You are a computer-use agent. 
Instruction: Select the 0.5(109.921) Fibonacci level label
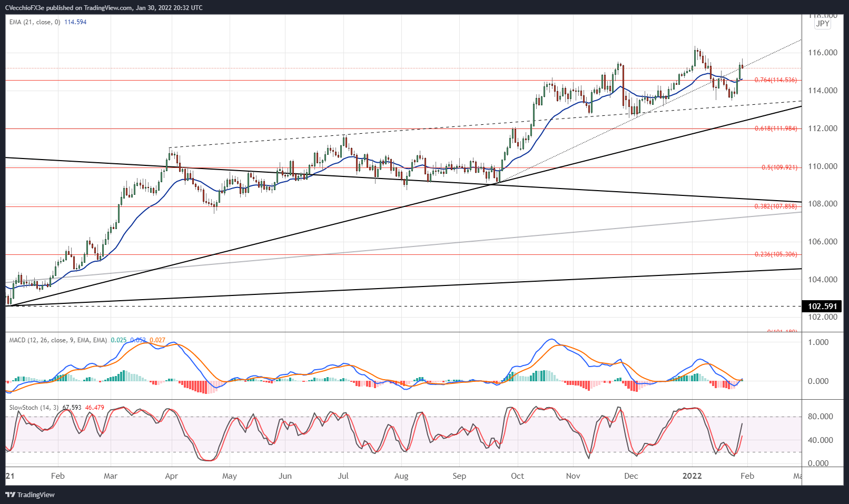(779, 167)
